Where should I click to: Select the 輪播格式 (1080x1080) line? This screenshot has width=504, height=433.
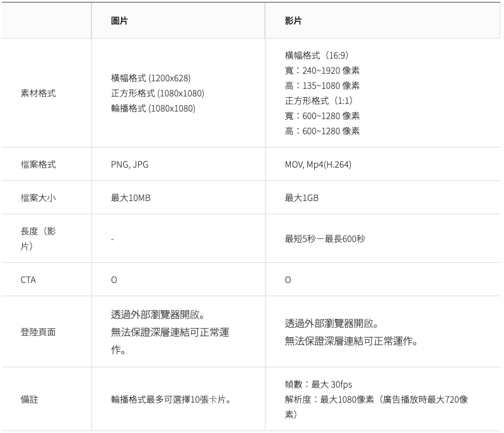click(153, 108)
